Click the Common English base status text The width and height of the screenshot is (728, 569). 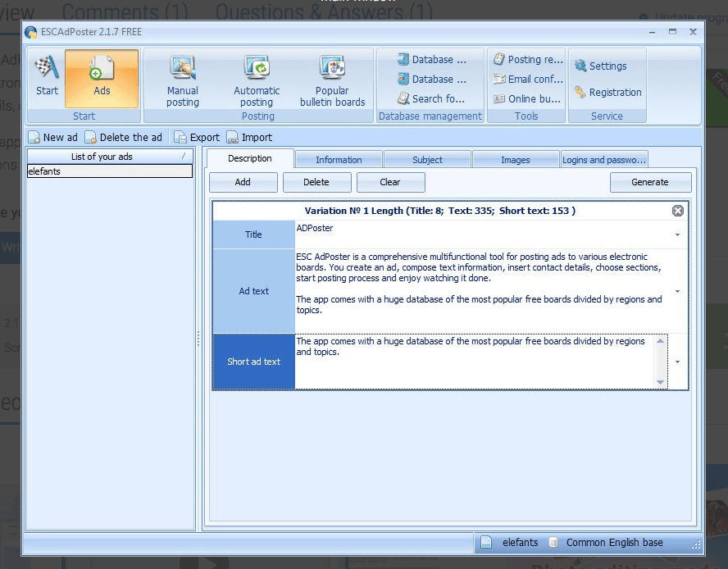615,542
